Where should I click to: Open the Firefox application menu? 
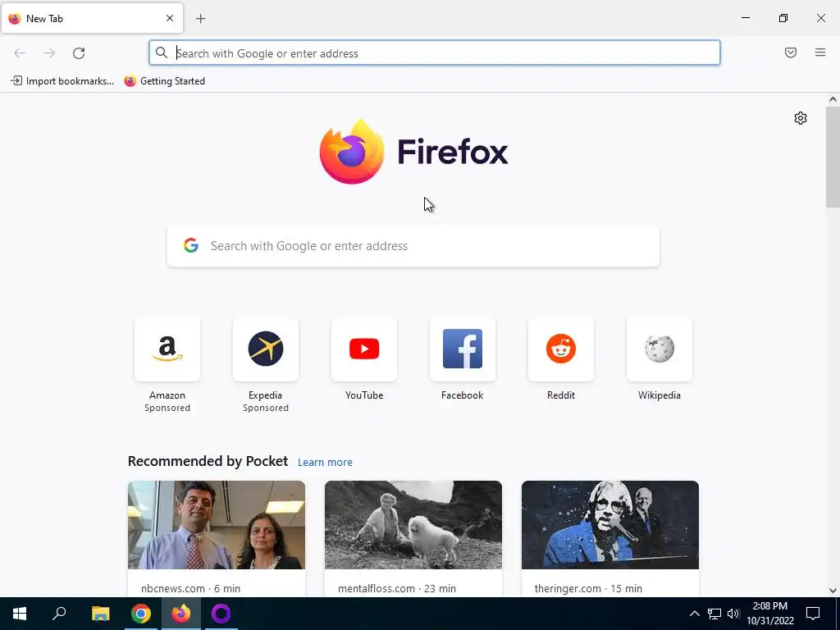point(820,52)
